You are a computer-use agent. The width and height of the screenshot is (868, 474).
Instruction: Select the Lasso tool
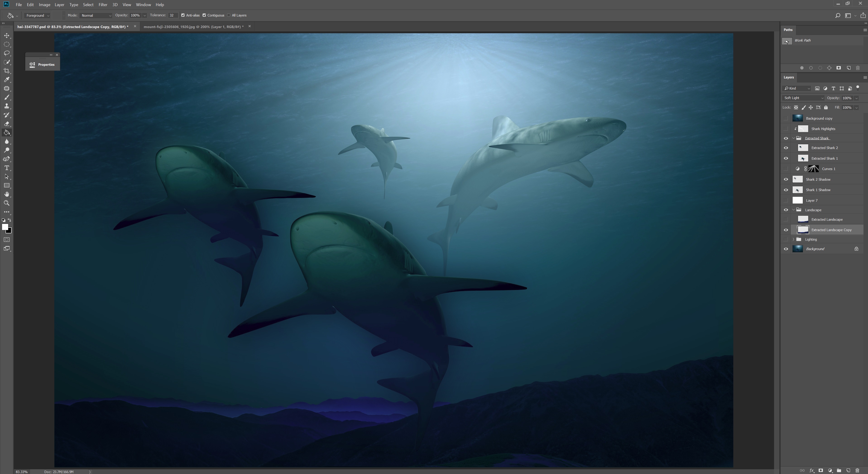[x=7, y=53]
